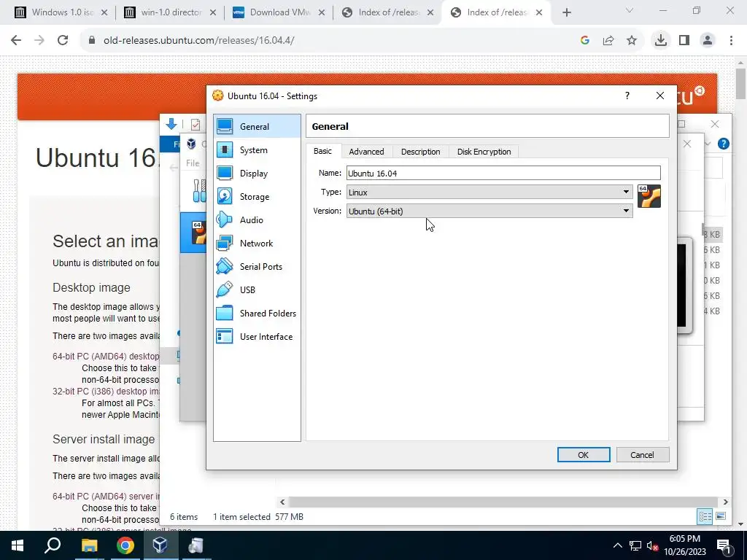Image resolution: width=747 pixels, height=560 pixels.
Task: Open the 32-bit PC (i386) desktop image link
Action: click(106, 392)
